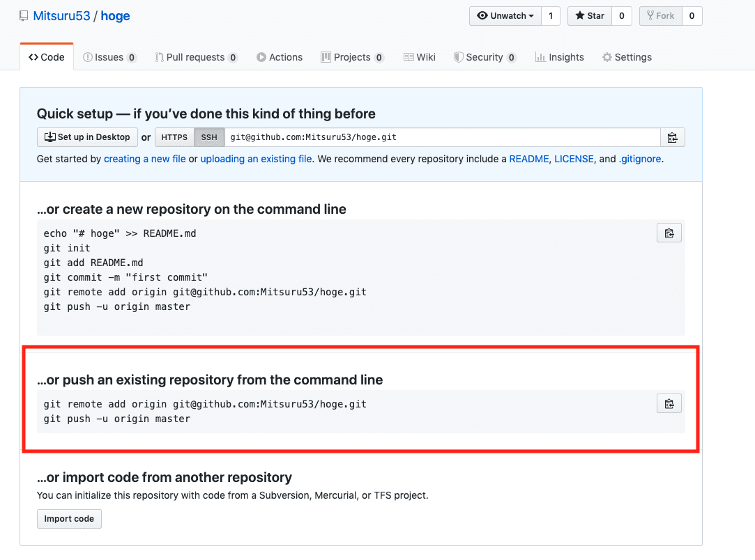Screen dimensions: 755x560
Task: Click the repository icon beside Mitsuru53
Action: click(24, 16)
